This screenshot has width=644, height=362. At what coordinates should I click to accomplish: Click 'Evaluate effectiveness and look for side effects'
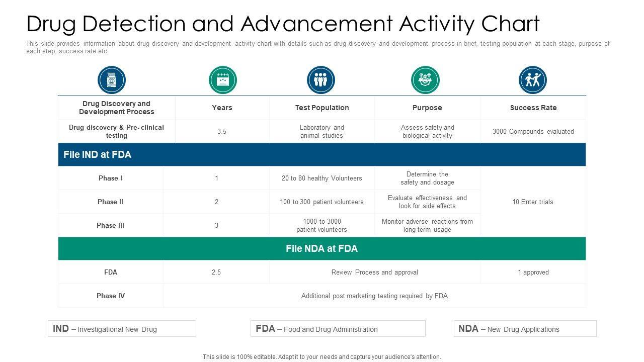pos(427,202)
